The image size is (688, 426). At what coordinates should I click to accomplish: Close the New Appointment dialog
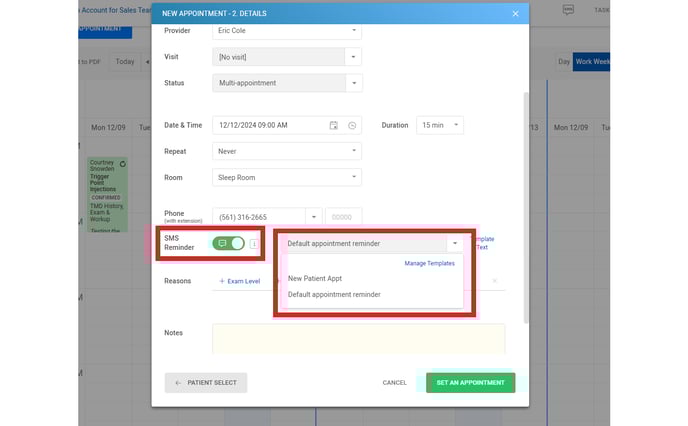516,14
